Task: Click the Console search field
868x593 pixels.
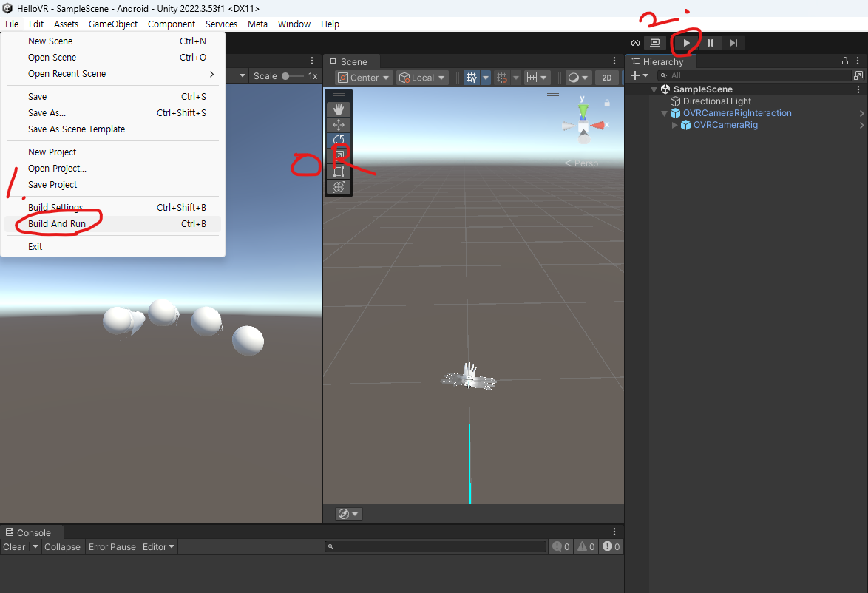Action: pos(435,547)
